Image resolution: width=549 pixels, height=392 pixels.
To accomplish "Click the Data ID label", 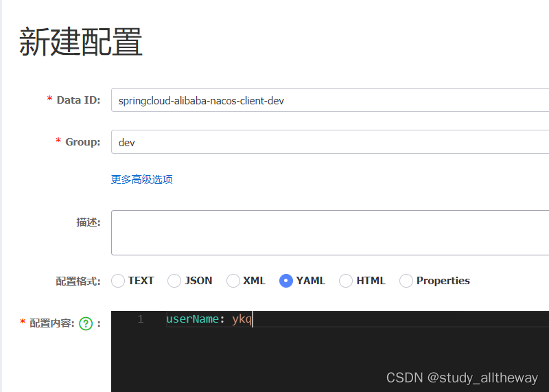I will [78, 100].
